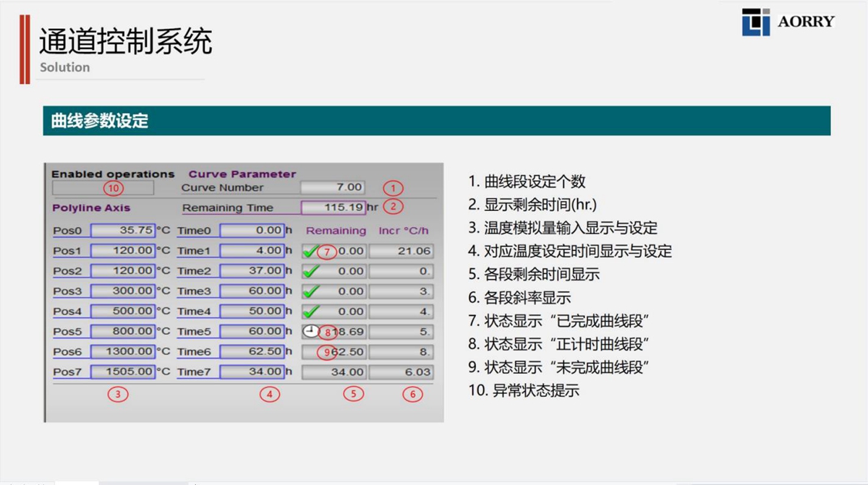This screenshot has height=485, width=868.
Task: Select the Time7 field showing 34.00
Action: click(252, 372)
